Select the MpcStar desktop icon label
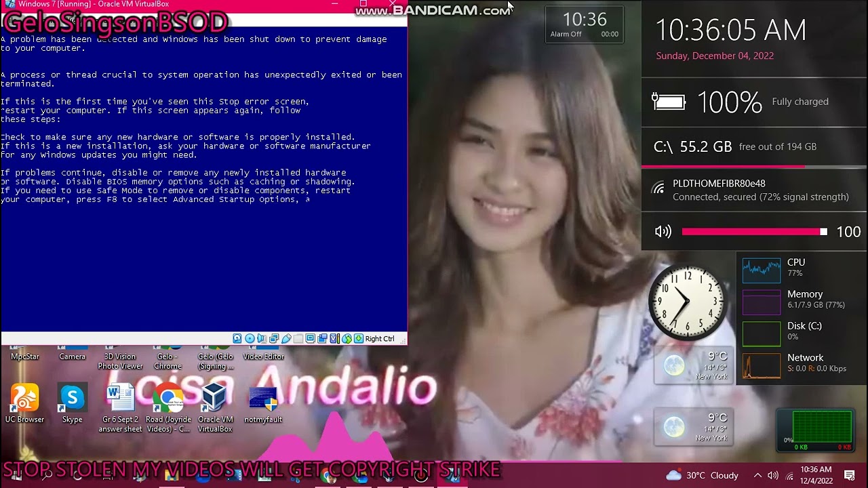 (25, 357)
